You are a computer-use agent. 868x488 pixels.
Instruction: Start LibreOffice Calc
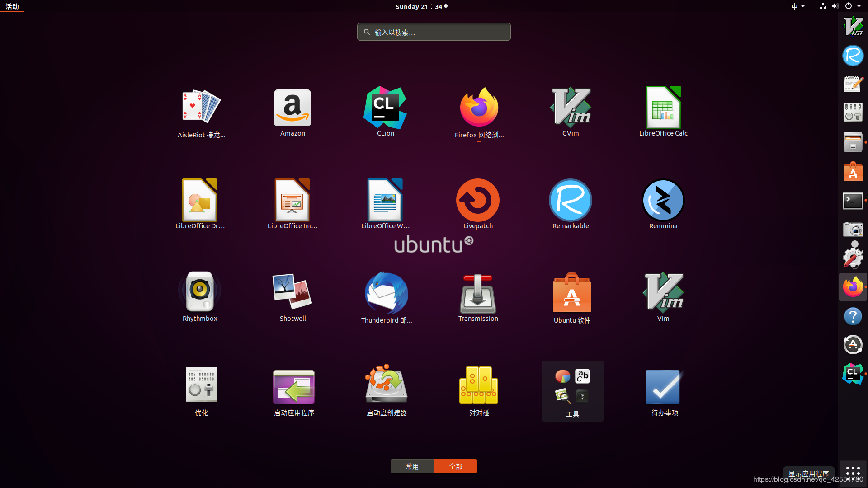tap(663, 107)
